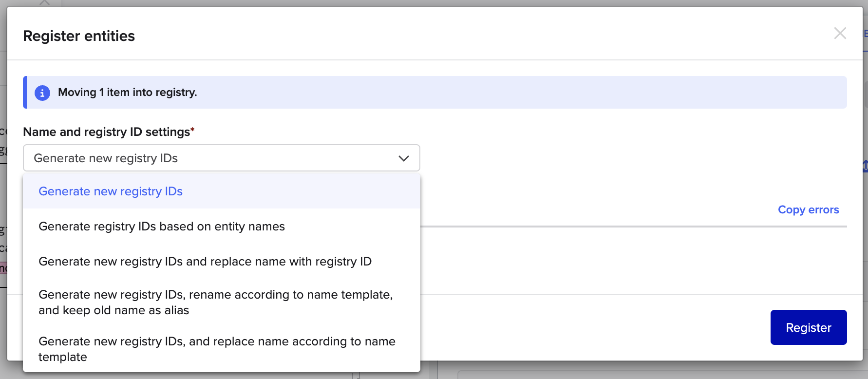Pick 'keep old name as alias' option
868x379 pixels.
[222, 303]
